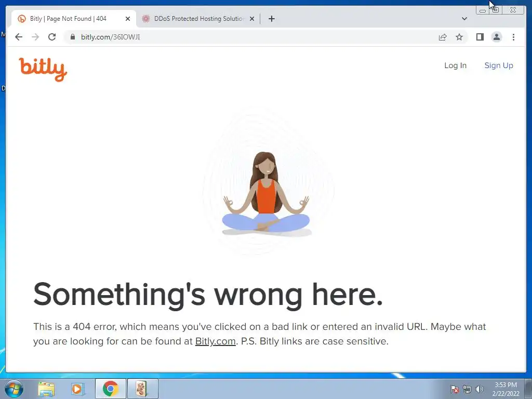Expand the tab search chevron
The width and height of the screenshot is (532, 399).
(x=464, y=19)
